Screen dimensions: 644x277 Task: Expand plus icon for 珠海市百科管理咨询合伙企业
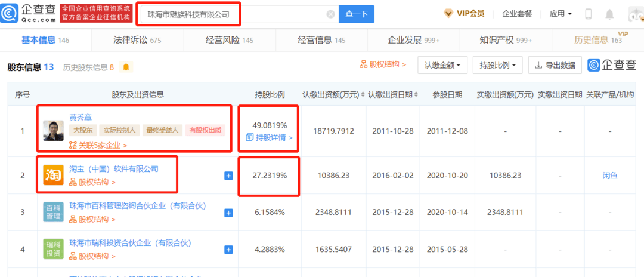tap(229, 213)
